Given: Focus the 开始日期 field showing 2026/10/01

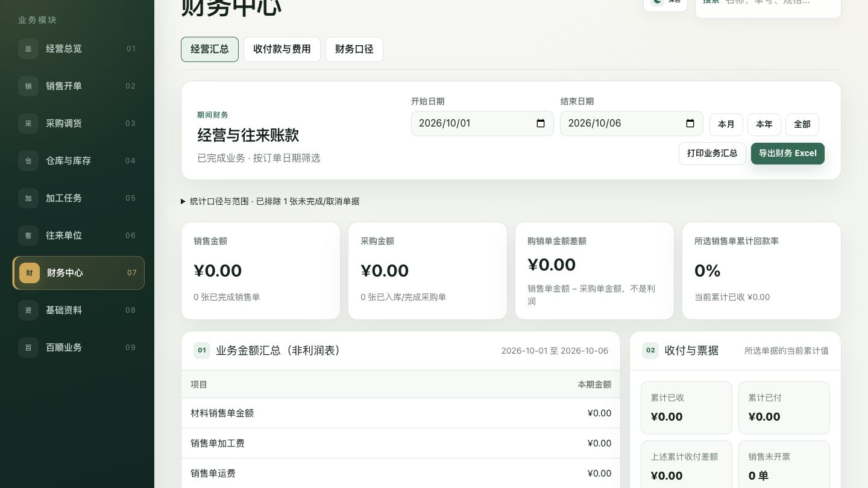Looking at the screenshot, I should click(x=482, y=124).
